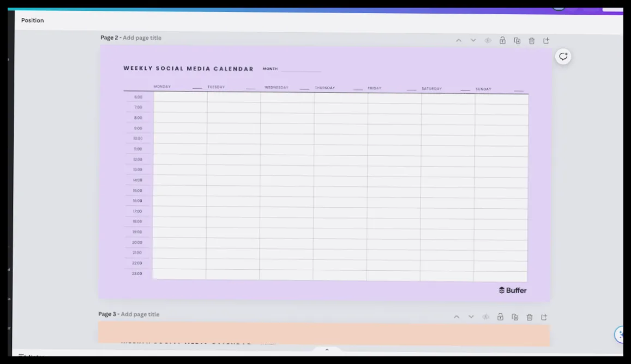Lock Page 2
Image resolution: width=631 pixels, height=364 pixels.
coord(503,41)
